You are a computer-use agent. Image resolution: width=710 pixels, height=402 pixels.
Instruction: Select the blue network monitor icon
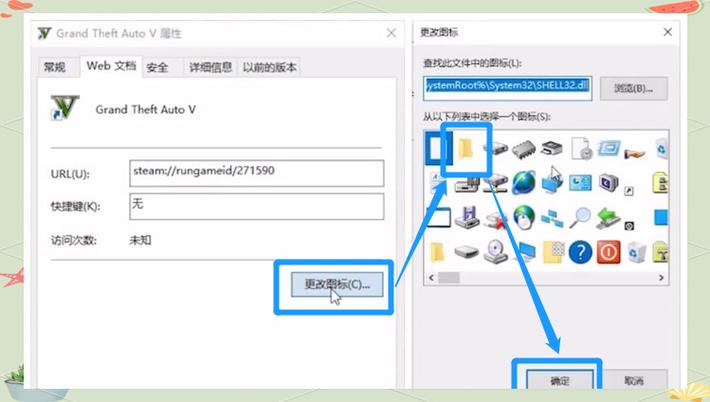(552, 182)
